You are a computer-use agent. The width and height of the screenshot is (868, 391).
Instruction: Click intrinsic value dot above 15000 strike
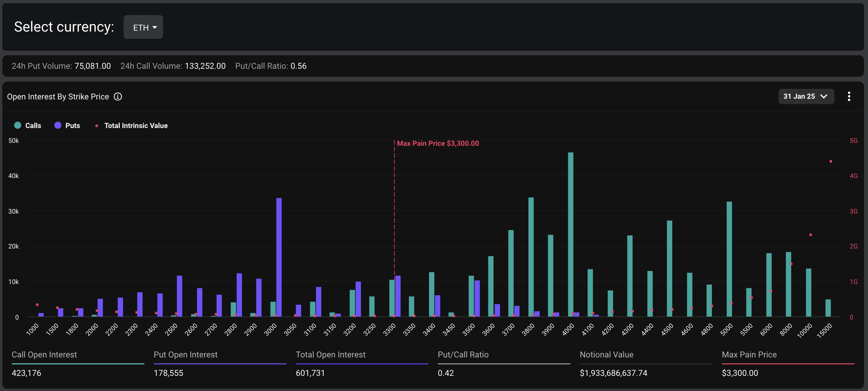pos(831,162)
